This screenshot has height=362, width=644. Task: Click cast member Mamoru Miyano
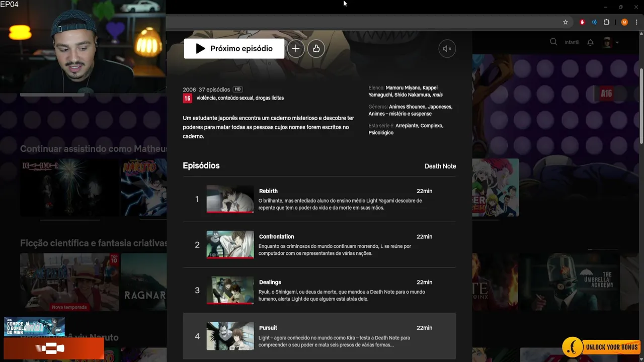tap(403, 88)
